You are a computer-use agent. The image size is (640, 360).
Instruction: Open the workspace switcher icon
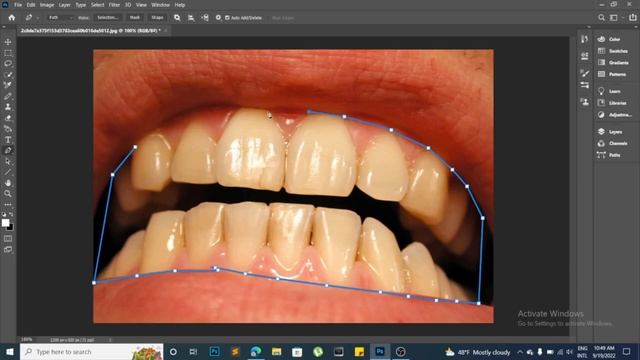pos(614,18)
